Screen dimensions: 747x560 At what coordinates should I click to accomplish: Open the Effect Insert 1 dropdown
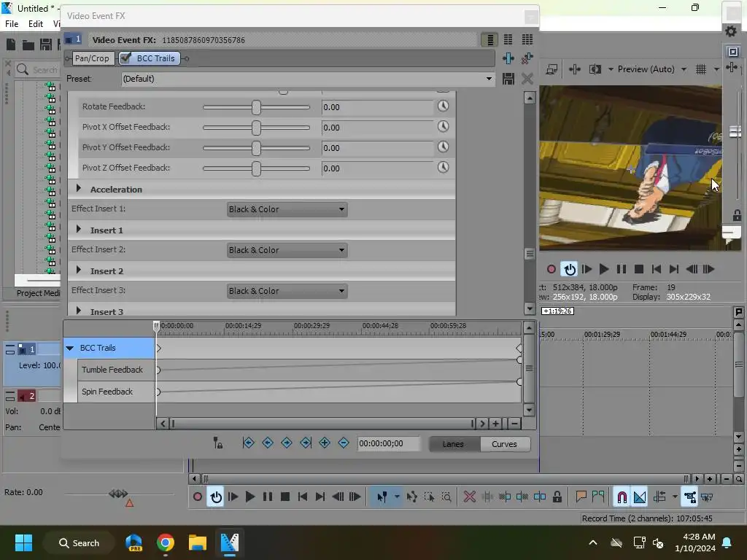point(287,209)
